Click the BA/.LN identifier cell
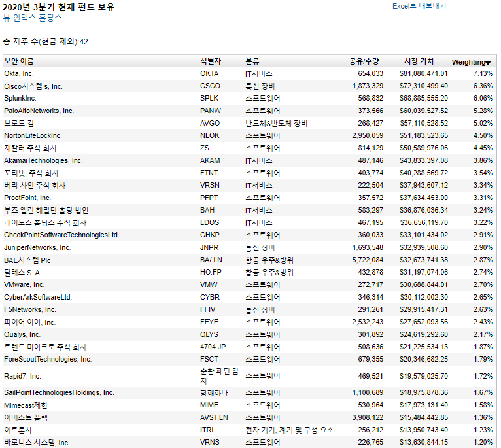The image size is (501, 448). [x=211, y=260]
